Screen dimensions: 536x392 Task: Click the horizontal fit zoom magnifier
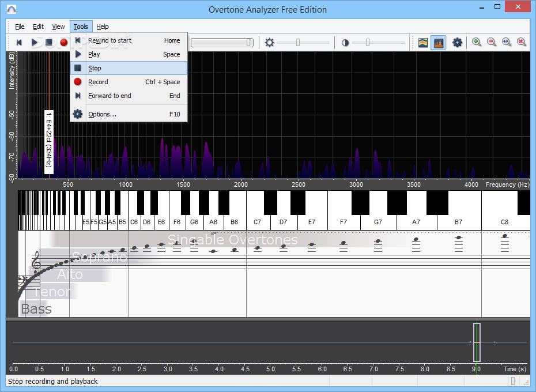(506, 42)
